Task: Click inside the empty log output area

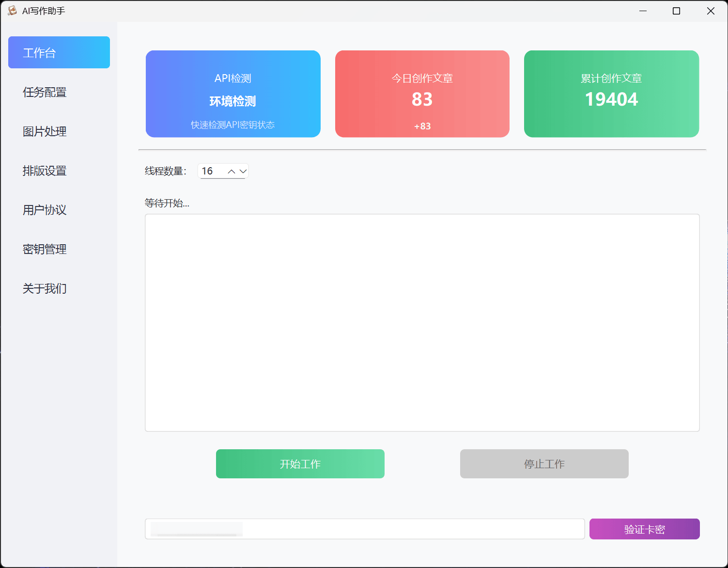Action: [x=422, y=323]
